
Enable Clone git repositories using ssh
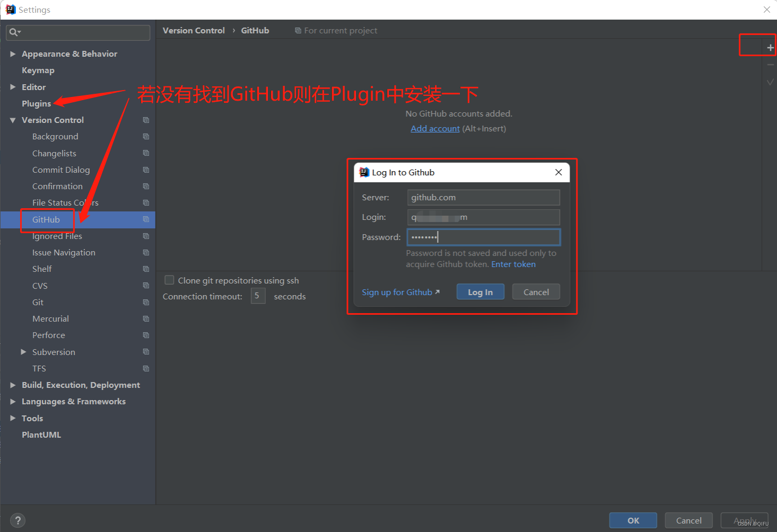pos(169,280)
